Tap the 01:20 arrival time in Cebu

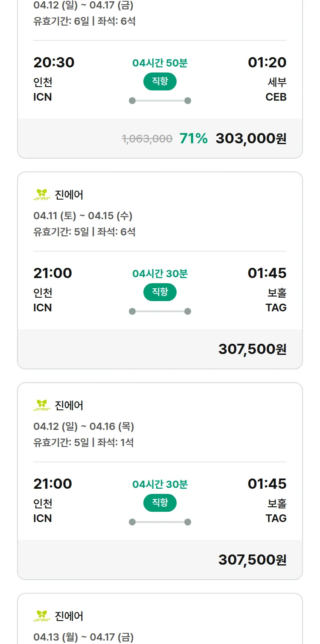(x=267, y=63)
